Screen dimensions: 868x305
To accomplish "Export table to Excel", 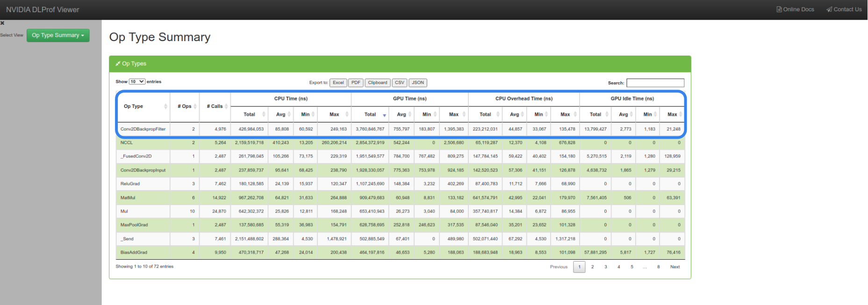I will pos(338,83).
